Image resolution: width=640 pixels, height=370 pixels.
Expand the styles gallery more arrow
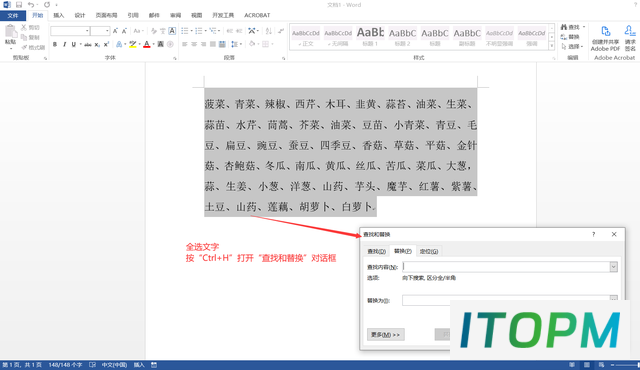tap(551, 46)
